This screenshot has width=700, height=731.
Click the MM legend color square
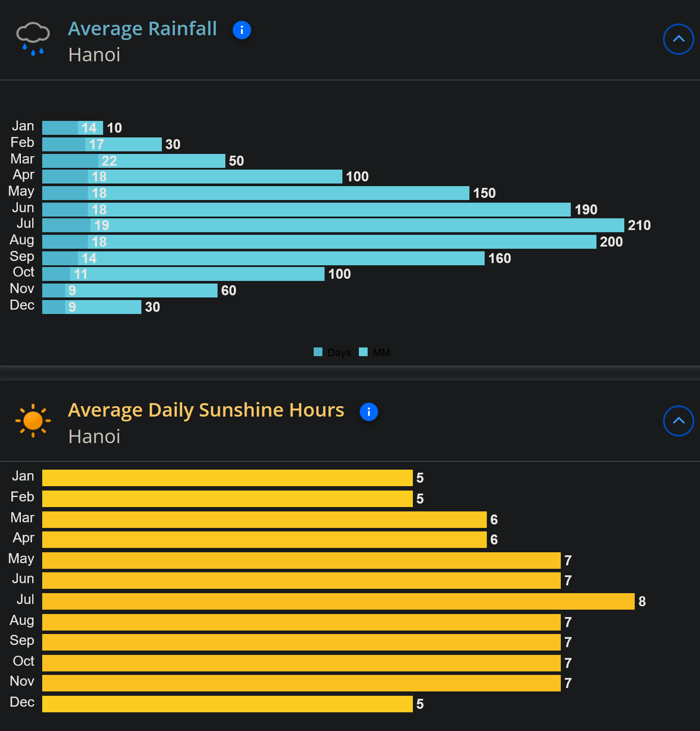tap(363, 352)
